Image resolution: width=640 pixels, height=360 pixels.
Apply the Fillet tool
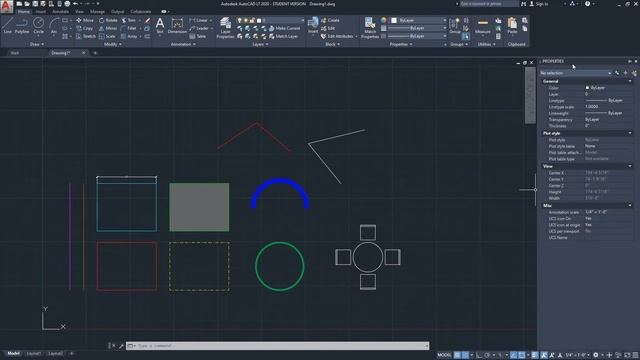tap(129, 28)
